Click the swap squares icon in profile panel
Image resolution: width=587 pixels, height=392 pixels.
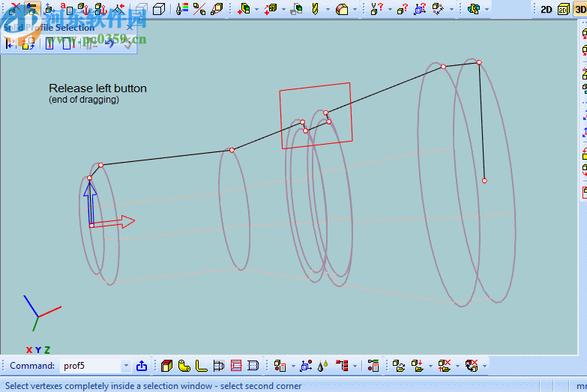pyautogui.click(x=28, y=43)
